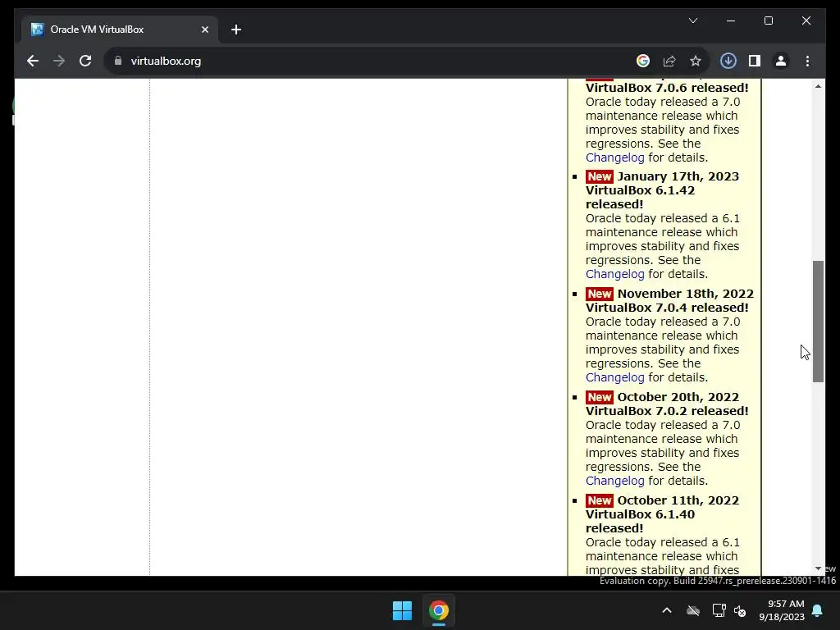This screenshot has height=630, width=840.
Task: Click the page scrollbar thumb
Action: click(x=818, y=322)
